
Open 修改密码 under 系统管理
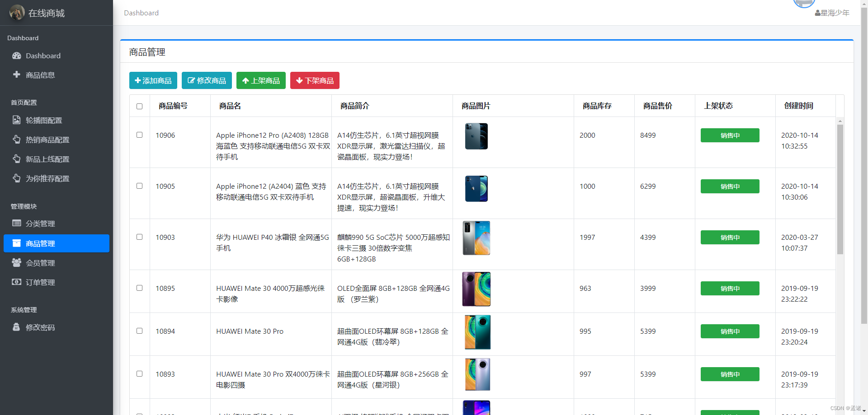[x=41, y=327]
